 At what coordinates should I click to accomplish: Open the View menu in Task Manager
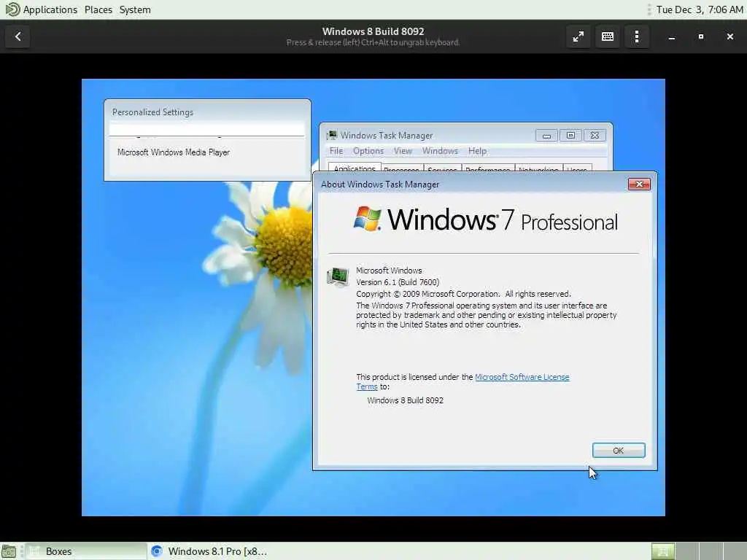click(x=403, y=151)
